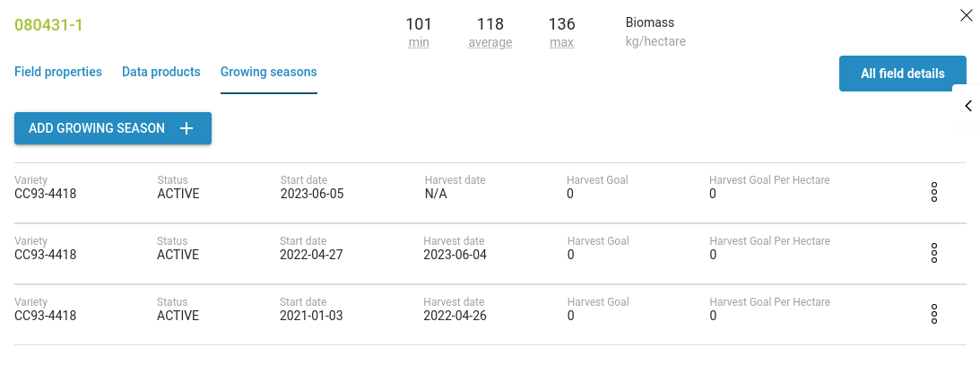The height and width of the screenshot is (365, 980).
Task: Click the min biomass value 101
Action: pos(419,24)
